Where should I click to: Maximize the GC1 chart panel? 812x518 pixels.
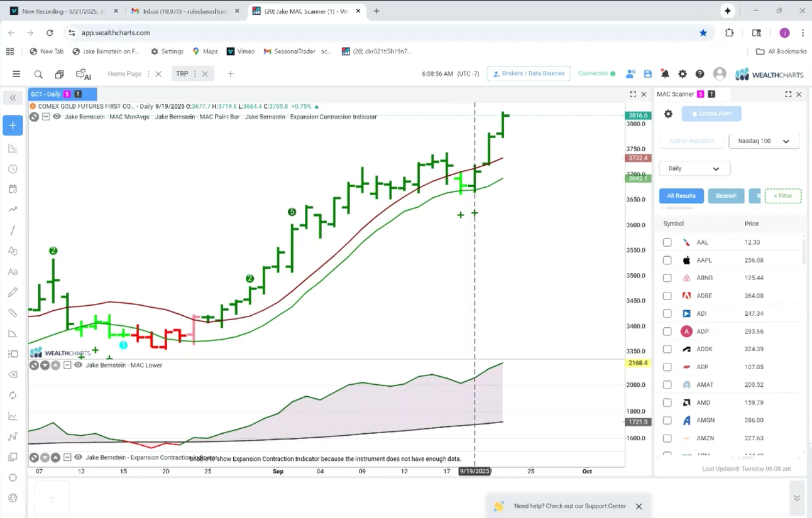pyautogui.click(x=633, y=94)
